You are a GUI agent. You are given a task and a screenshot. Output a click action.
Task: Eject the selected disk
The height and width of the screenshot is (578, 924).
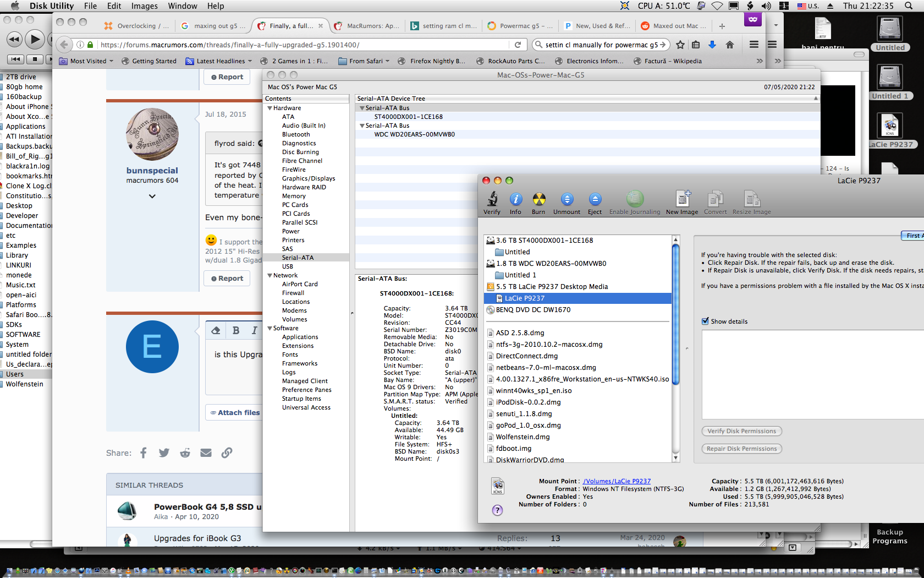[x=595, y=203]
